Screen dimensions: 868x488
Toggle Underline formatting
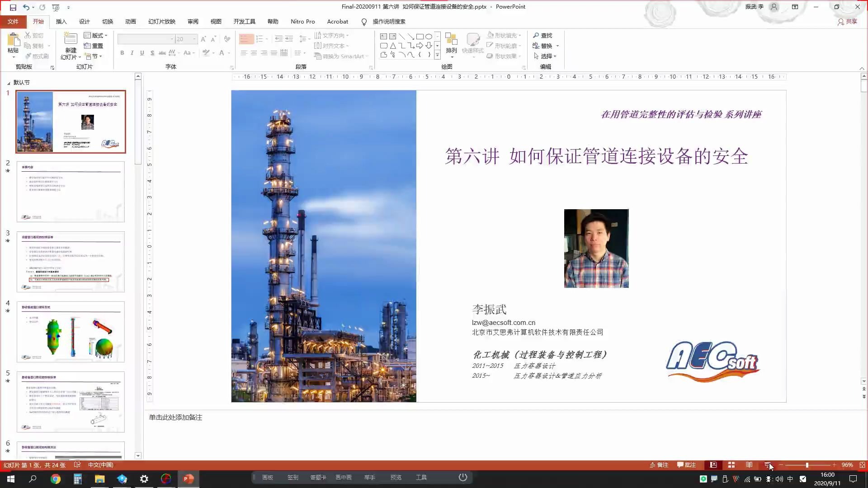point(142,53)
